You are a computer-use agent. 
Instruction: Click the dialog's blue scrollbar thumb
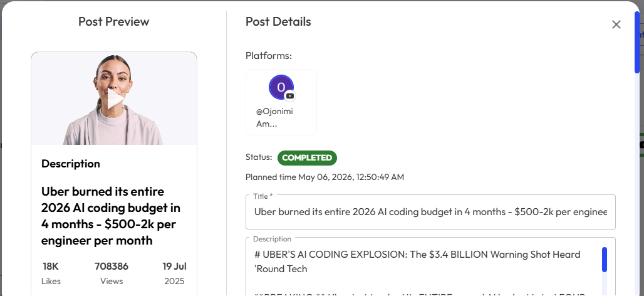(x=637, y=43)
